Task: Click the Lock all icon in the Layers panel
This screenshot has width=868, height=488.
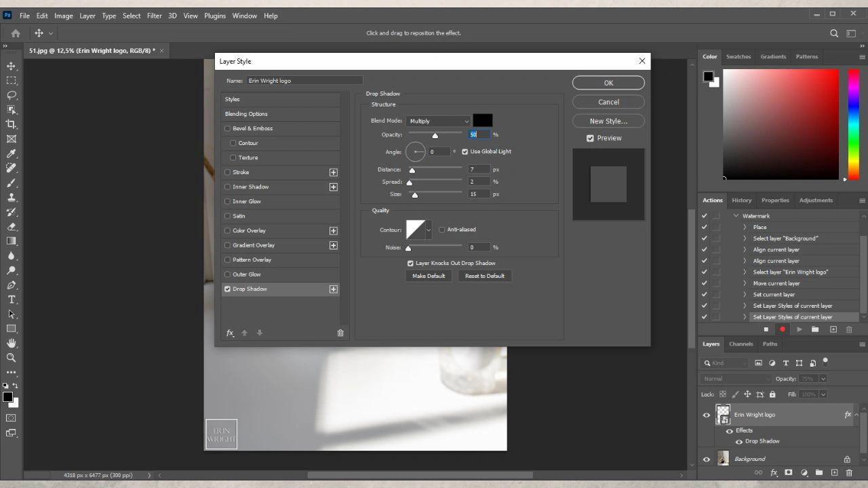Action: (x=772, y=394)
